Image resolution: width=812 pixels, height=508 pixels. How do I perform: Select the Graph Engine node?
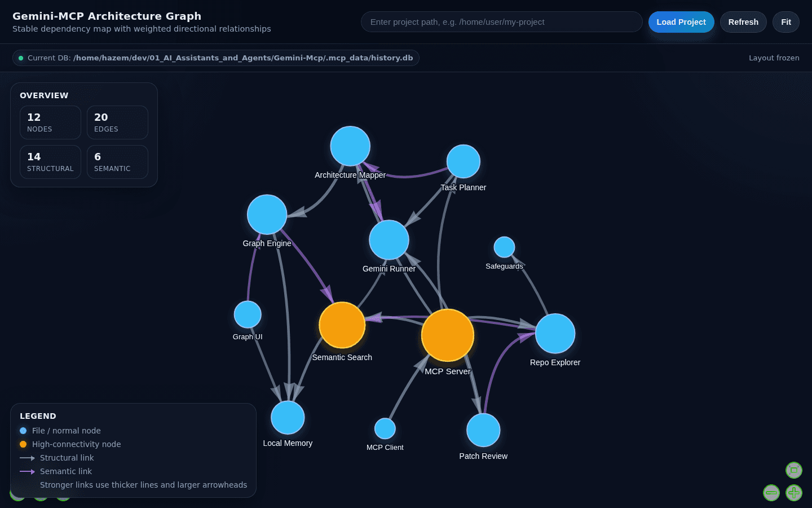pos(267,214)
